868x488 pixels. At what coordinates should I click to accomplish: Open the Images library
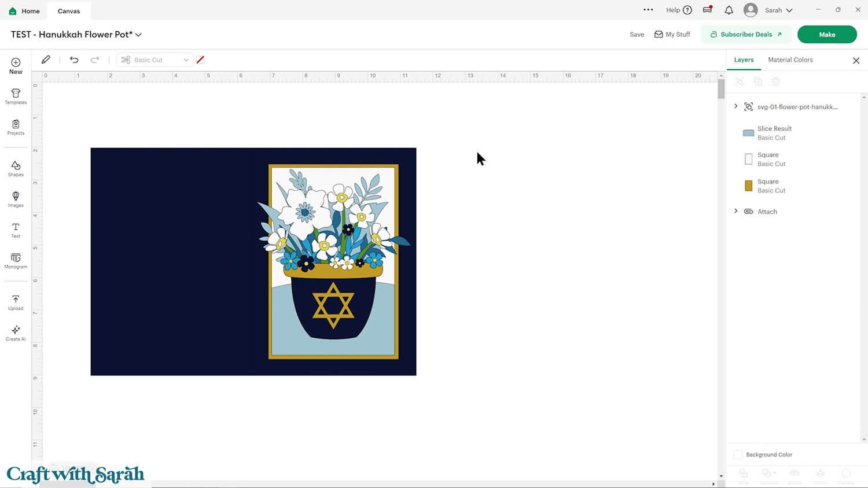[16, 199]
